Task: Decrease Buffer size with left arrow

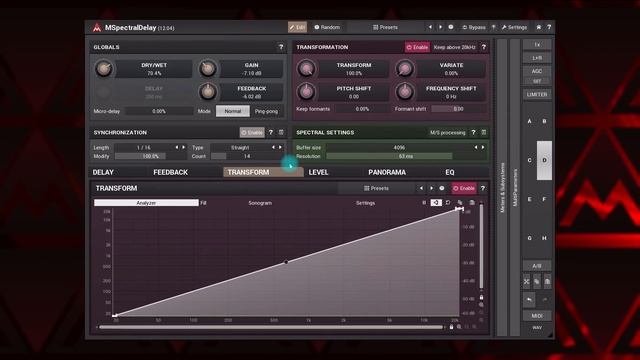Action: point(476,147)
